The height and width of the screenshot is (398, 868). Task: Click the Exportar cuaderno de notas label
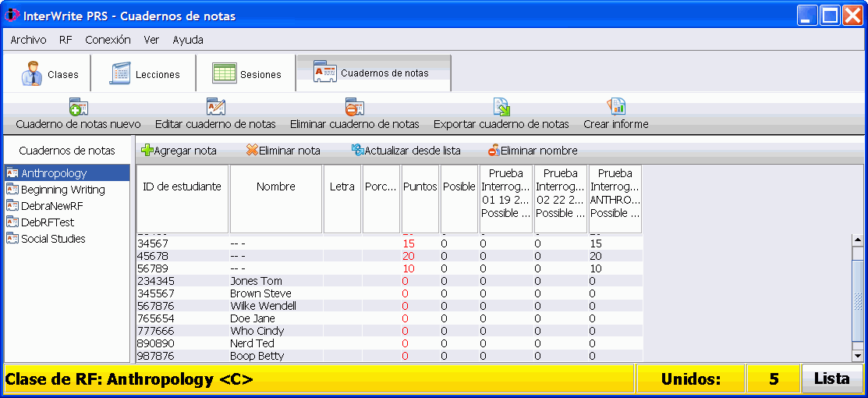point(501,124)
